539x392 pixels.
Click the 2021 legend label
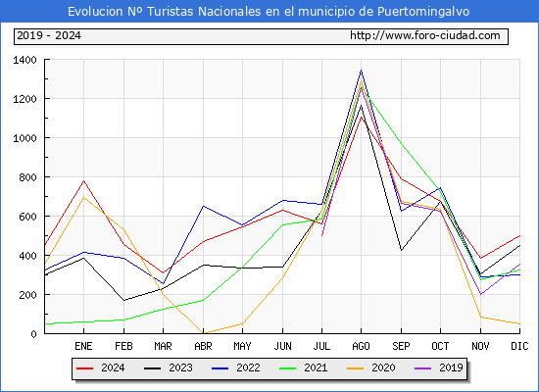316,367
